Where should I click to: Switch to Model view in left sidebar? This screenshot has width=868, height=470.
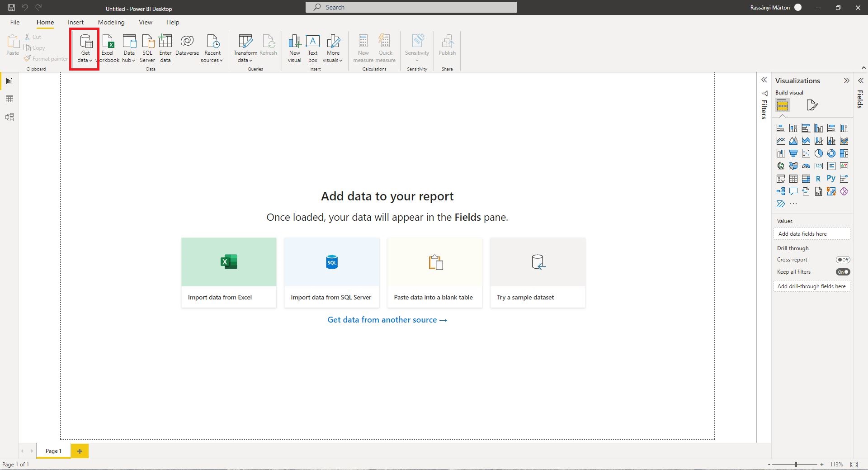(x=9, y=117)
